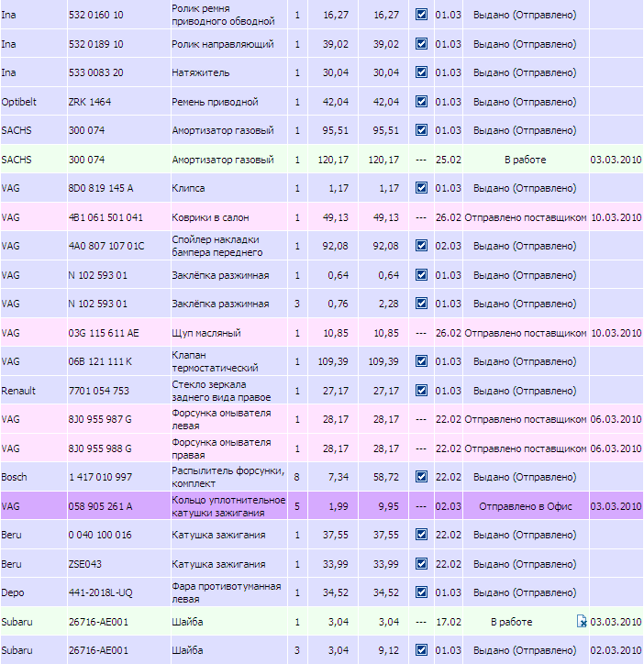The image size is (644, 664).
Task: Toggle checkbox in Renault 7701 054 753 row
Action: [x=421, y=390]
